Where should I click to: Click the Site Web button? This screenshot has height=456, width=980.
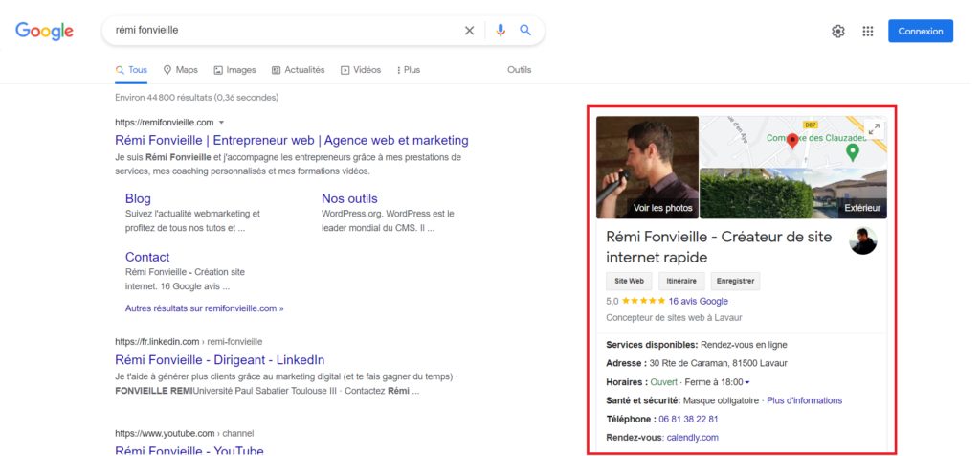tap(629, 281)
